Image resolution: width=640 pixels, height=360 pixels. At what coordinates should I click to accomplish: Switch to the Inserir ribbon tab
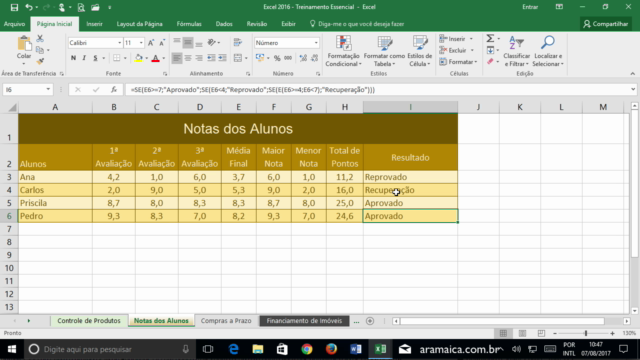tap(94, 24)
